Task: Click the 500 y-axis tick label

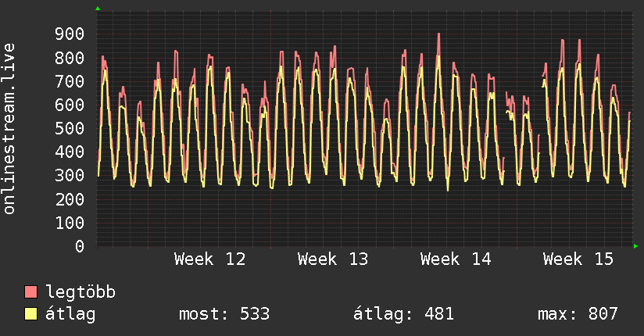Action: point(70,129)
